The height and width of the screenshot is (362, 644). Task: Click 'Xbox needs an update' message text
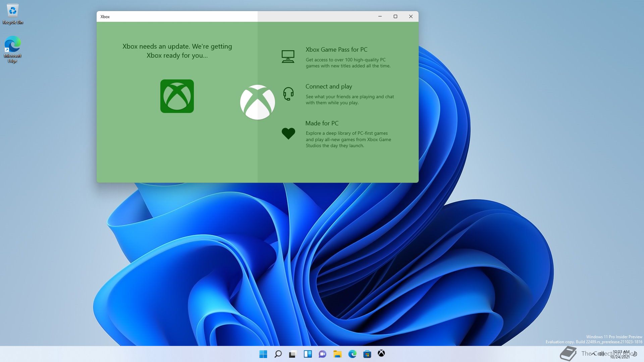(177, 51)
